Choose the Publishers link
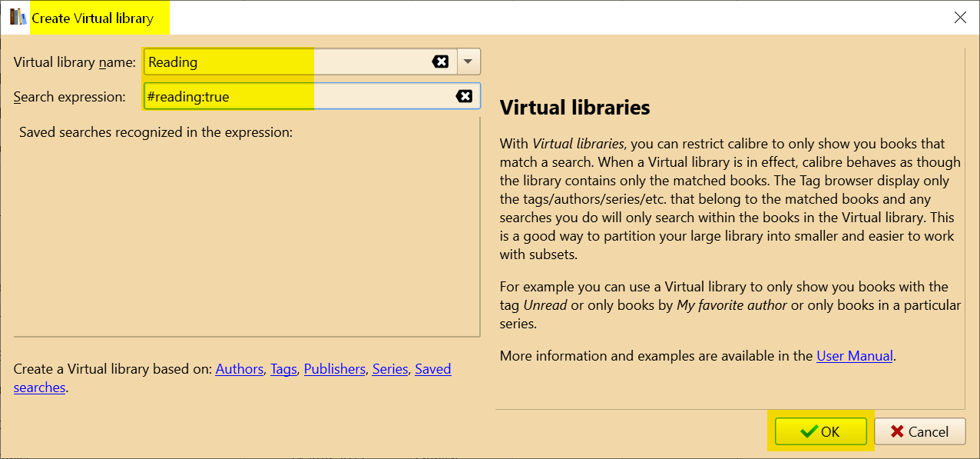 (334, 369)
